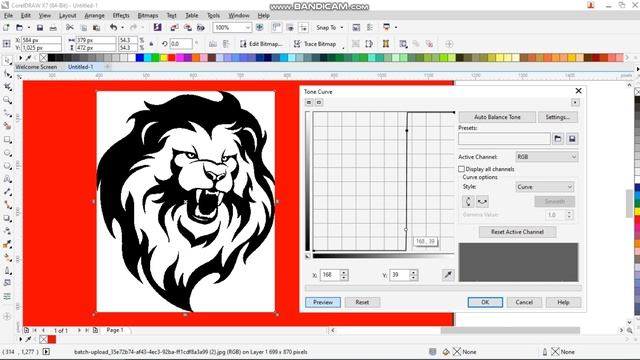Screen dimensions: 640x360
Task: Click the invert curve vertically icon
Action: (x=468, y=201)
